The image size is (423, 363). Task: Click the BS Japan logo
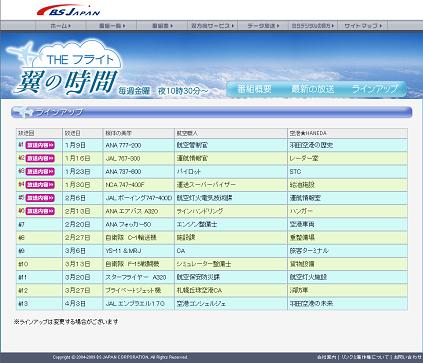pyautogui.click(x=68, y=10)
